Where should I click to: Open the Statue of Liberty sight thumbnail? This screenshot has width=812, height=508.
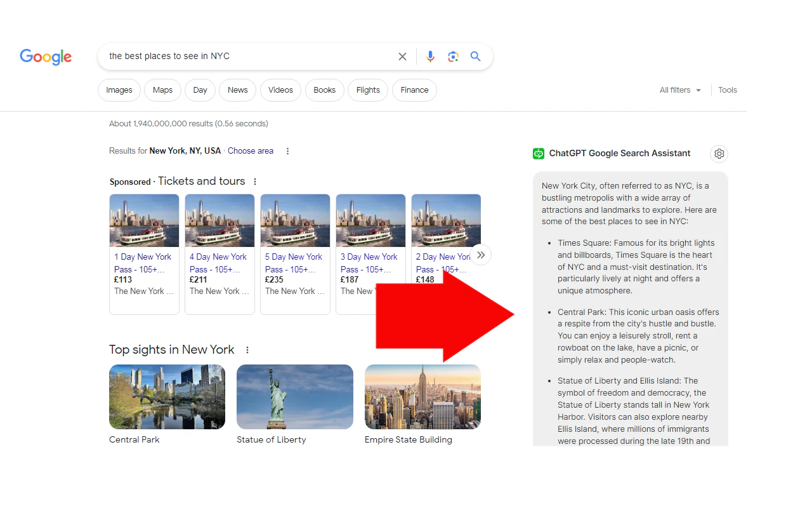(295, 397)
